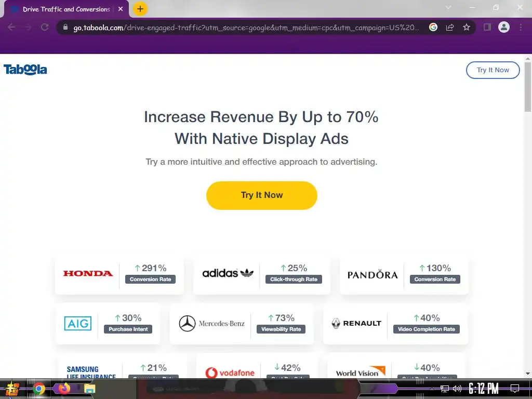The height and width of the screenshot is (399, 532).
Task: Click the intuitive and effective approach subtitle
Action: tap(261, 162)
